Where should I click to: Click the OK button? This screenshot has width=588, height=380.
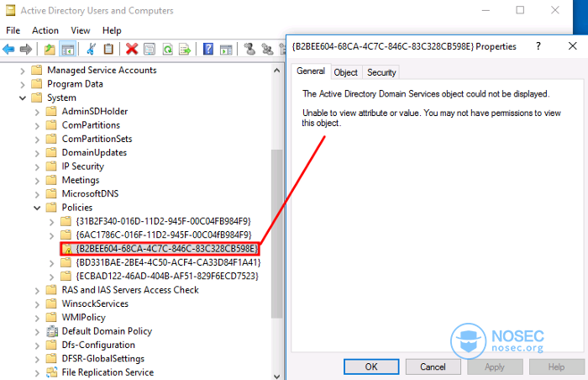click(x=371, y=367)
